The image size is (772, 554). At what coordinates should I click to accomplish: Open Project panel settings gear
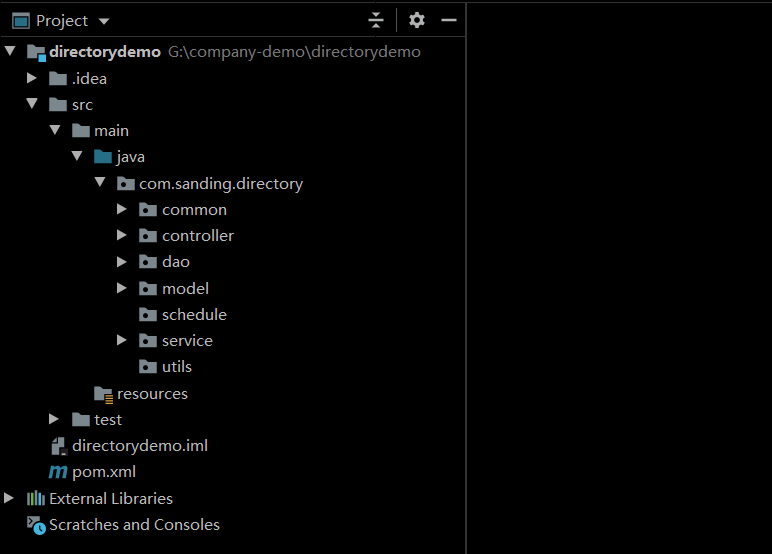[417, 20]
